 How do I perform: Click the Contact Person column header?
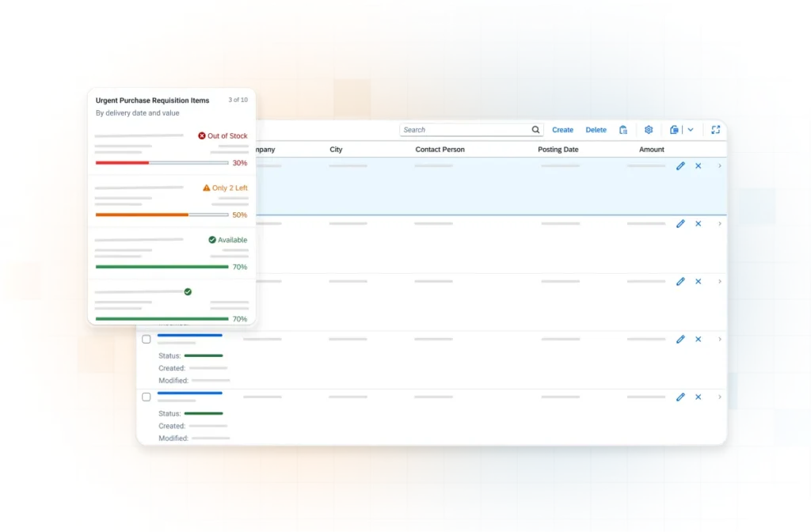coord(440,150)
